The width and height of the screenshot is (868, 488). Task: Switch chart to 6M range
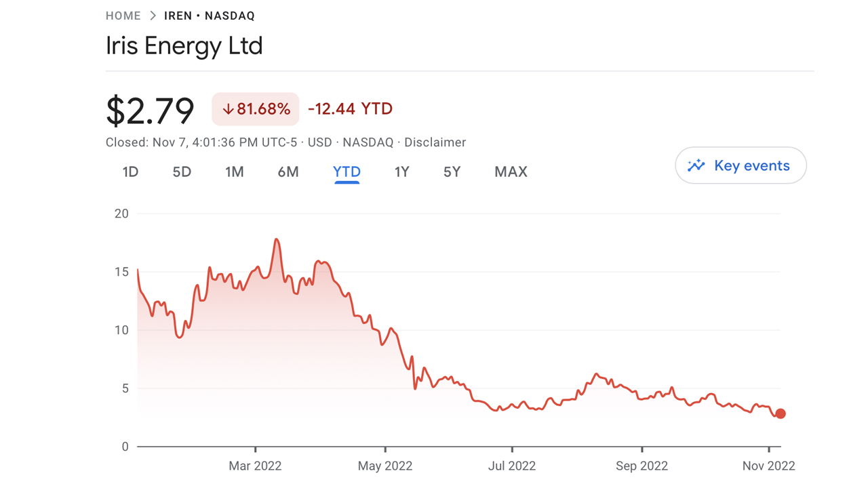click(288, 172)
